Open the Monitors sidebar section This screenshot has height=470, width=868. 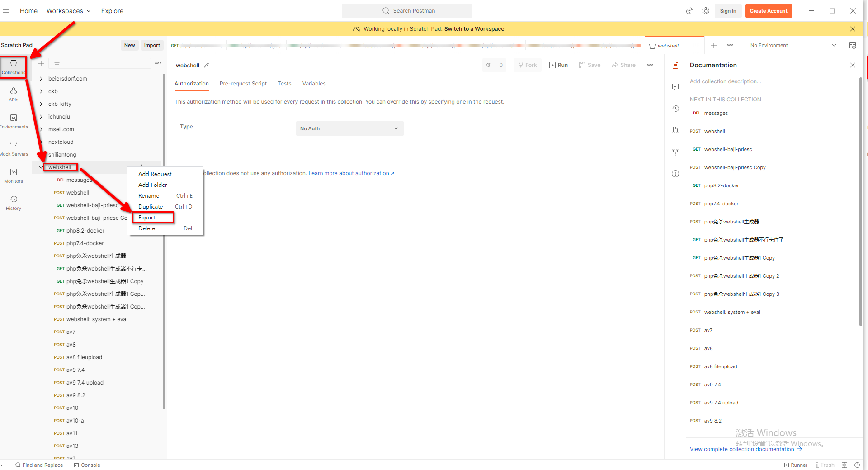(x=14, y=176)
